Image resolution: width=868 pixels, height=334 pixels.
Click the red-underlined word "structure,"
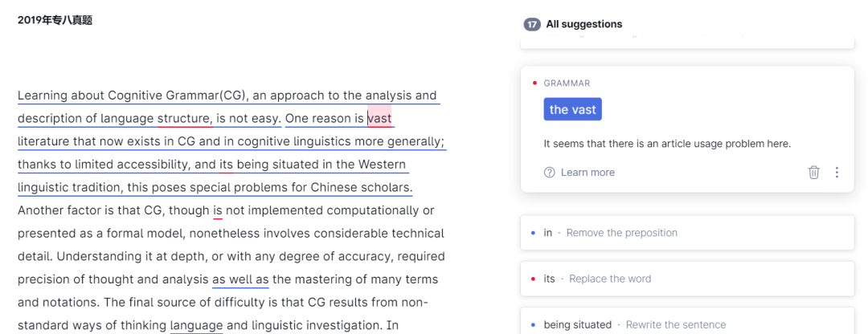pos(185,119)
